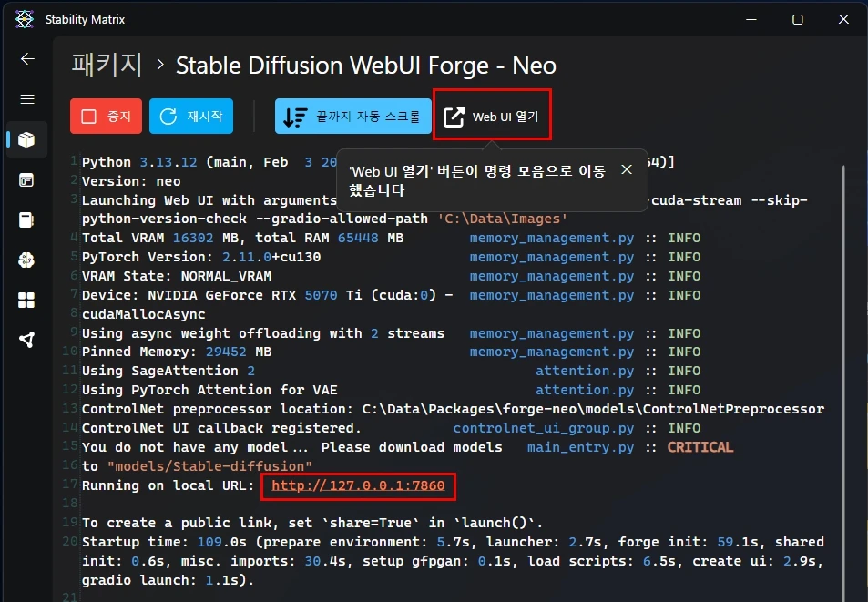868x602 pixels.
Task: Open the hamburger menu in the sidebar
Action: [x=27, y=99]
